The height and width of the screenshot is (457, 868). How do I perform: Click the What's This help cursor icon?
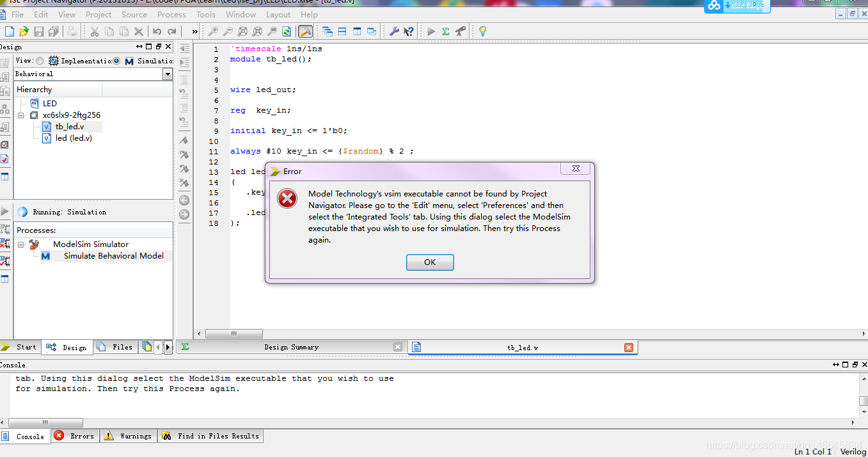pos(409,31)
